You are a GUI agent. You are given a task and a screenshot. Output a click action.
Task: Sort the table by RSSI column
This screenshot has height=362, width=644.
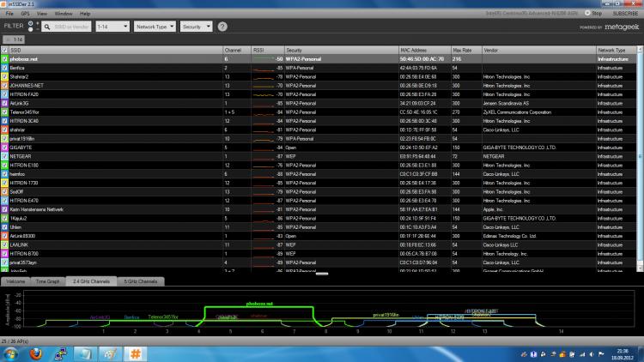pos(267,50)
